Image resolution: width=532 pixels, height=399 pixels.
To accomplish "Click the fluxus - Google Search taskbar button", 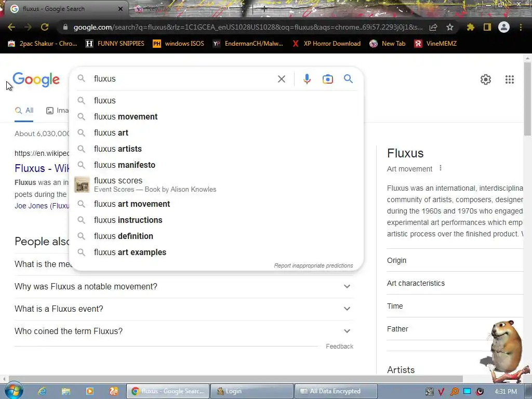I will click(168, 391).
